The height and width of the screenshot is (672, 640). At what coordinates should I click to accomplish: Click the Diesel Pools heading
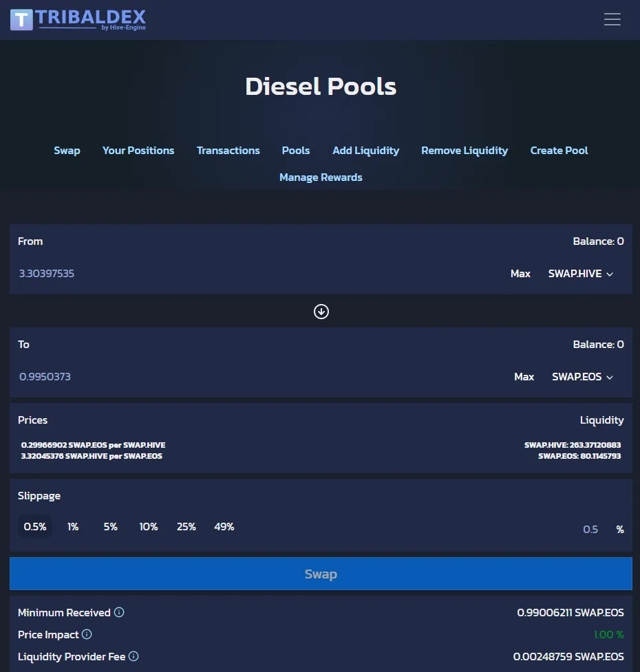coord(321,87)
